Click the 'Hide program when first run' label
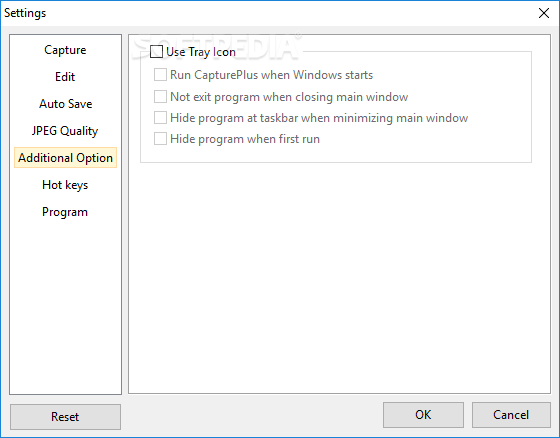This screenshot has width=560, height=438. pyautogui.click(x=245, y=139)
